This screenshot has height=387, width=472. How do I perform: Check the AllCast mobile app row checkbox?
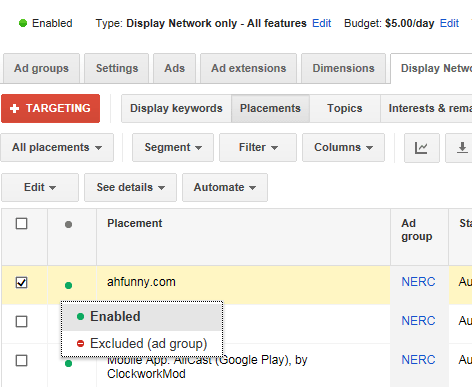tap(22, 360)
